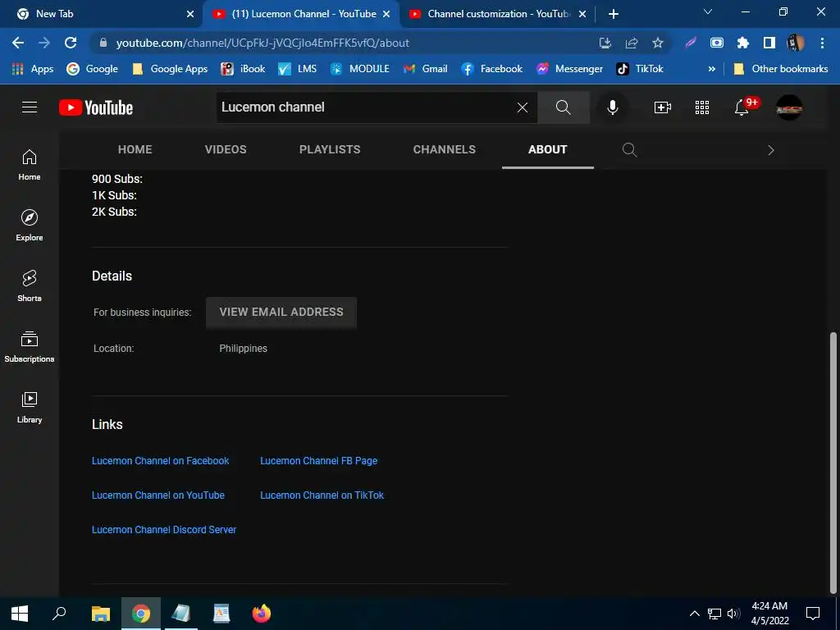Open Lucemon Channel FB Page link
This screenshot has width=840, height=630.
tap(319, 461)
